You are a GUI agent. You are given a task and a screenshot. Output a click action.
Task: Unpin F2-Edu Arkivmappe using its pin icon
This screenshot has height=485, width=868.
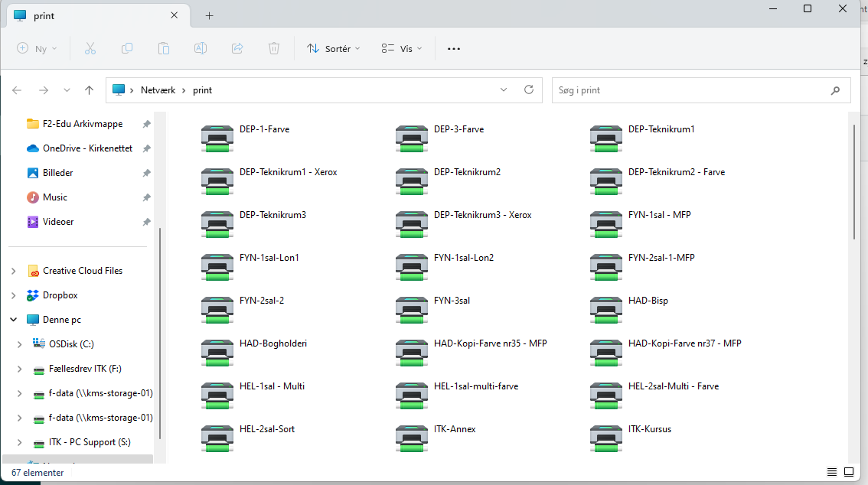click(x=146, y=125)
